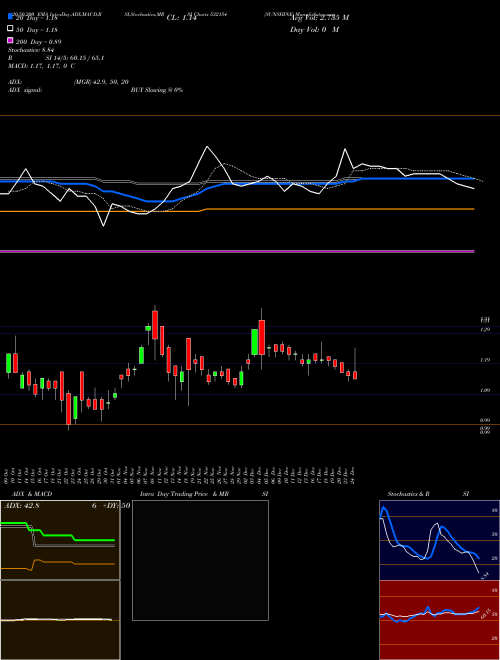Open the MACD chart panel below ADX

tap(60, 620)
